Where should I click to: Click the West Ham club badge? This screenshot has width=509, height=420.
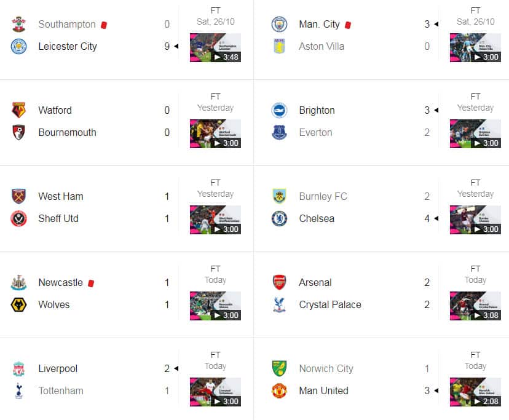[19, 196]
